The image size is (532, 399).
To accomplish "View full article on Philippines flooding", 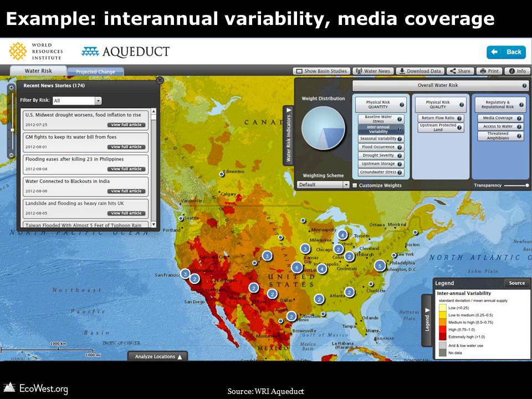I will tap(126, 169).
